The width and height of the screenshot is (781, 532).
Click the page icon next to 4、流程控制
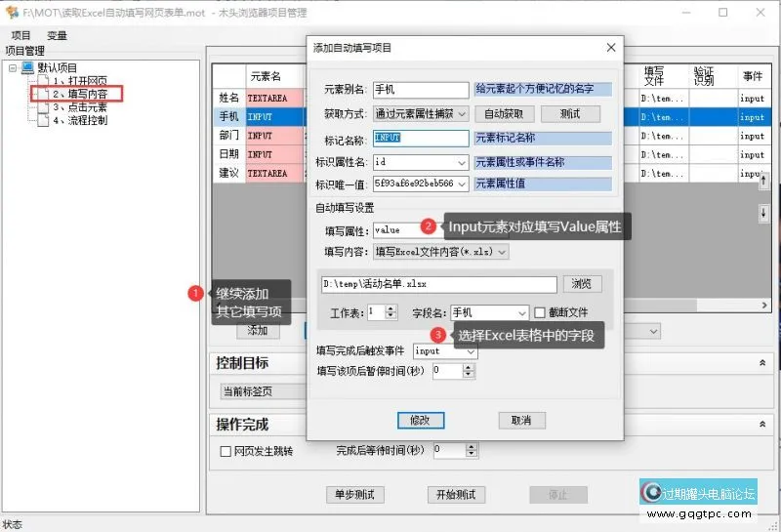coord(43,120)
